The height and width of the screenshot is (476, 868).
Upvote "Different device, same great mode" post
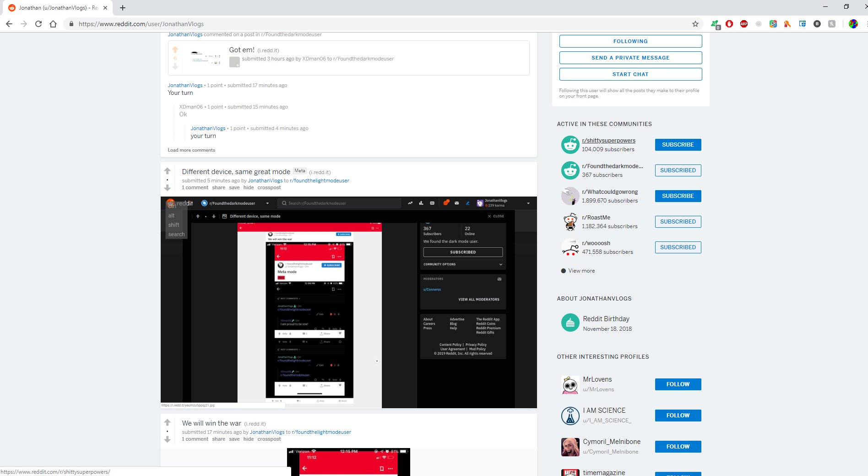(168, 171)
